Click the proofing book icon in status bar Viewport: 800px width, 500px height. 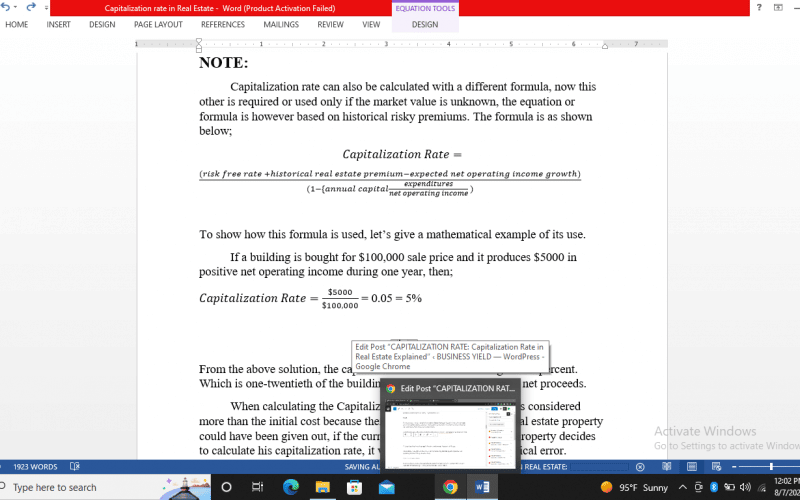tap(75, 467)
